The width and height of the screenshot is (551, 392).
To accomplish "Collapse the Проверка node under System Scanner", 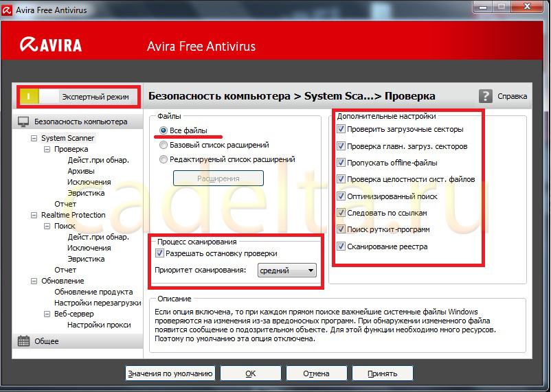I will click(x=47, y=149).
